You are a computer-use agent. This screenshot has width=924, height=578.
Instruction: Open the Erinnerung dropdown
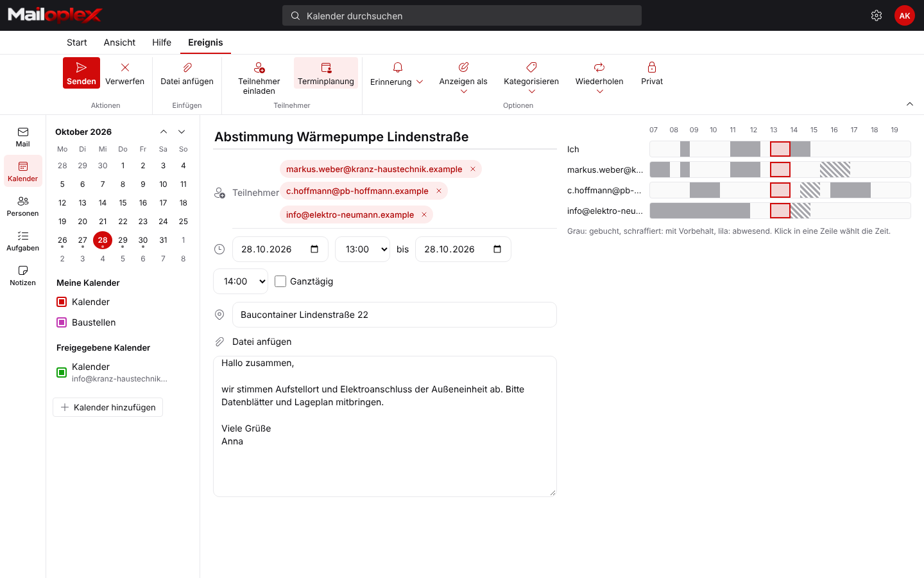[x=397, y=74]
